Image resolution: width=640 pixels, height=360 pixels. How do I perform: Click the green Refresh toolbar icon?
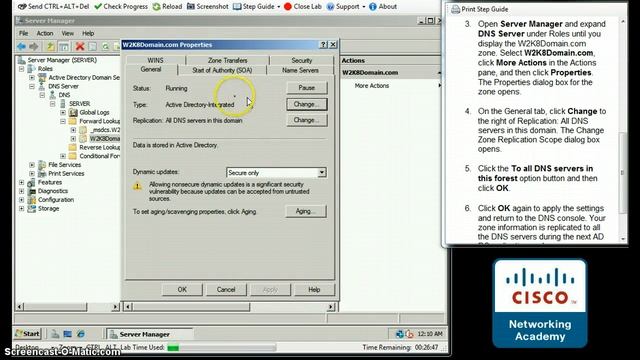coord(105,47)
